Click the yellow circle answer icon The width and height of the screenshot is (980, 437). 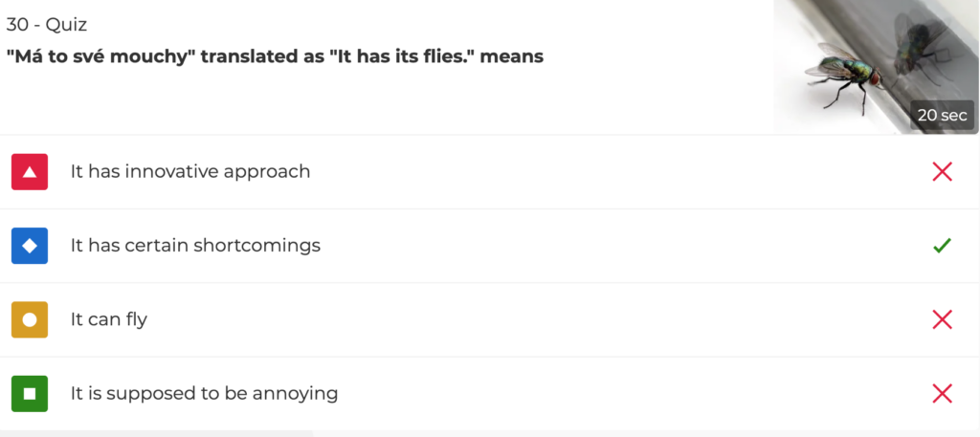click(x=30, y=319)
